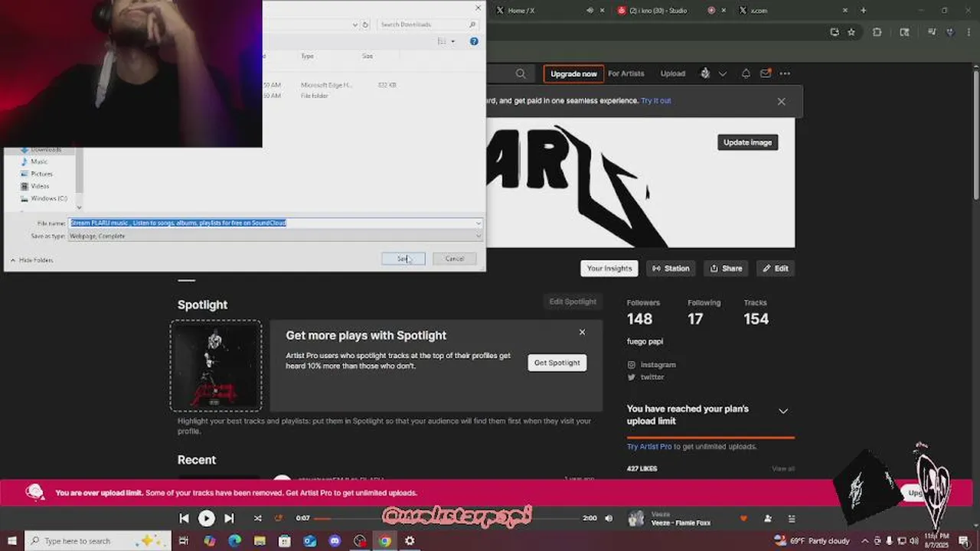This screenshot has height=551, width=980.
Task: Click the File name input field
Action: [x=272, y=223]
